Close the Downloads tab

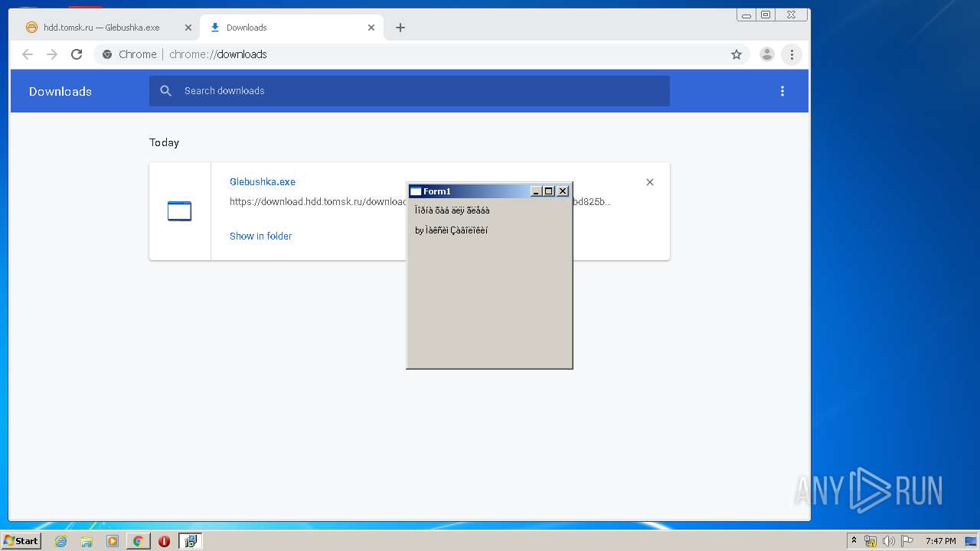pos(371,28)
